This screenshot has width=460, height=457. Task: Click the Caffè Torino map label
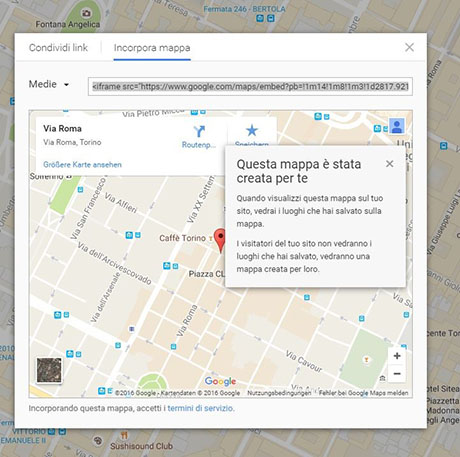coord(182,238)
